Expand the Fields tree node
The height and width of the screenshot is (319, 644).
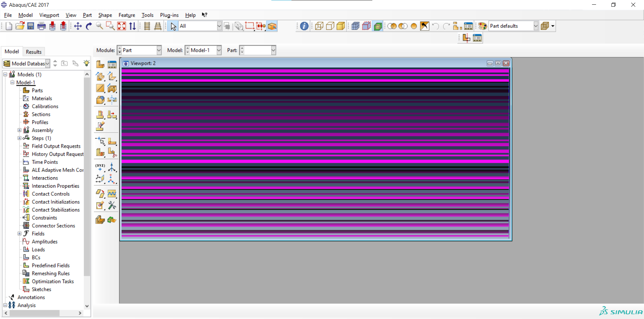19,234
